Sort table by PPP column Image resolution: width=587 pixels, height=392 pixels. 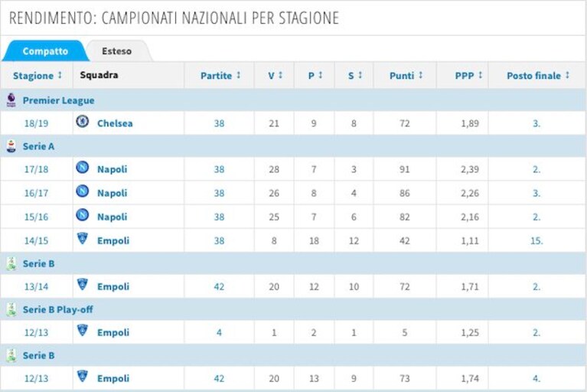click(x=468, y=76)
